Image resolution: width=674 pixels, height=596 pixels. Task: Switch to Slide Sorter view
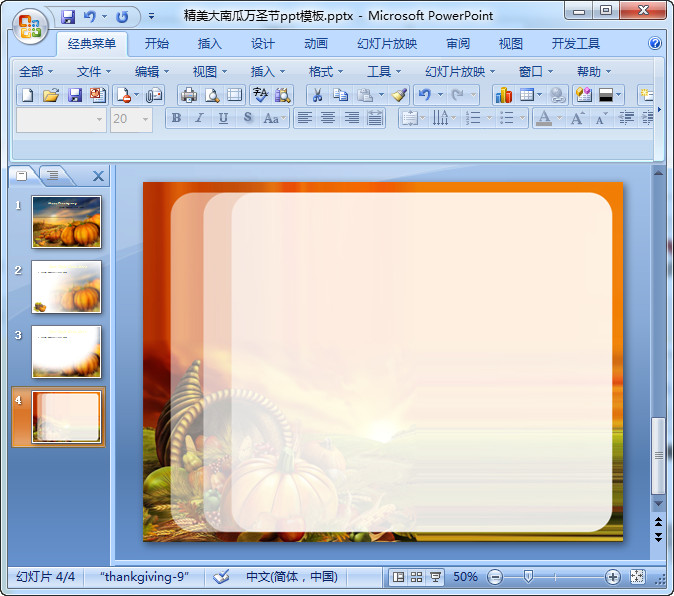point(416,577)
